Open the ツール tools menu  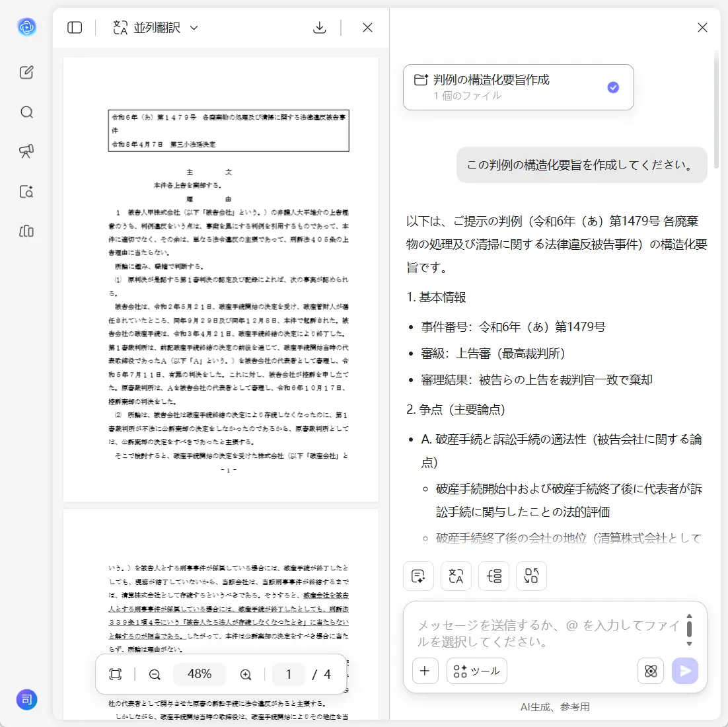tap(477, 671)
